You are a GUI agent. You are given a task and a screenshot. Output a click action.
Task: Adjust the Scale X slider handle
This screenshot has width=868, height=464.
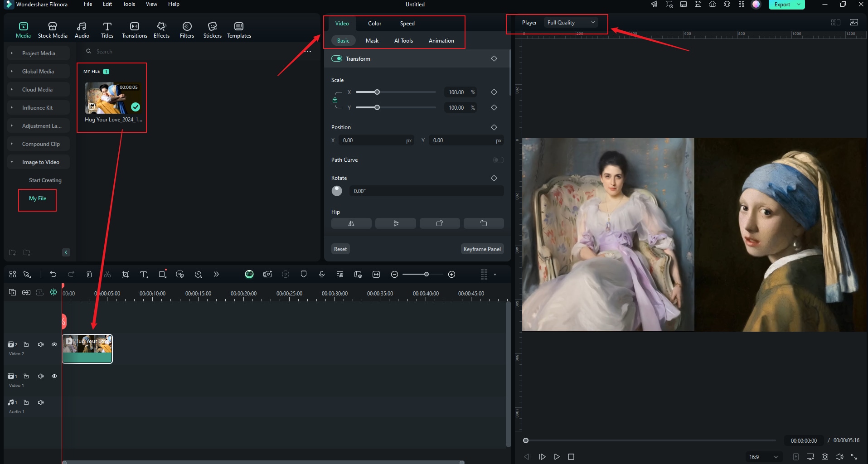click(377, 92)
